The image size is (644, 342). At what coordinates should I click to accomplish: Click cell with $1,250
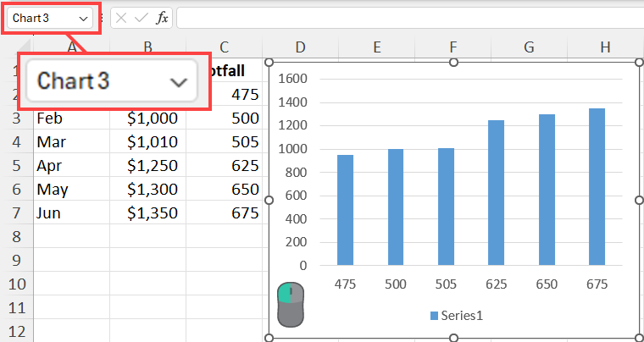[x=147, y=165]
